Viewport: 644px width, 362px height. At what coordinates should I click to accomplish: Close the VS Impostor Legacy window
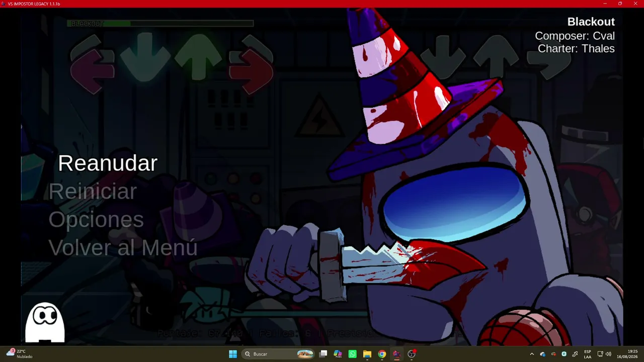point(635,4)
